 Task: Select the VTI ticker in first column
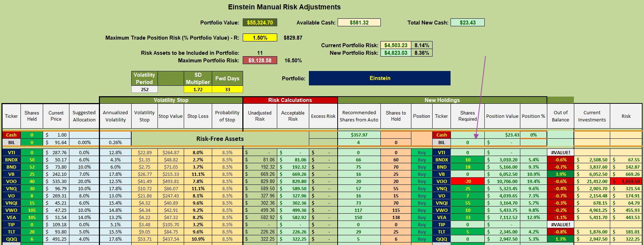[x=11, y=152]
